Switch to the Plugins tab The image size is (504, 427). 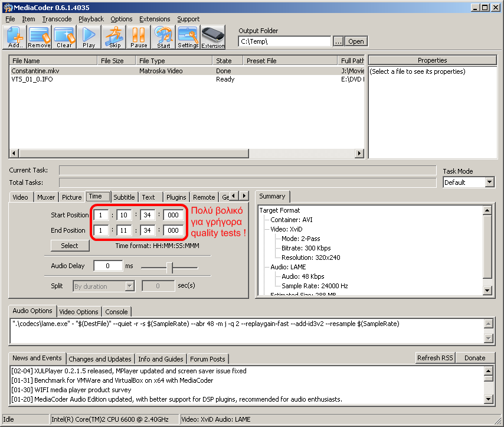coord(176,197)
